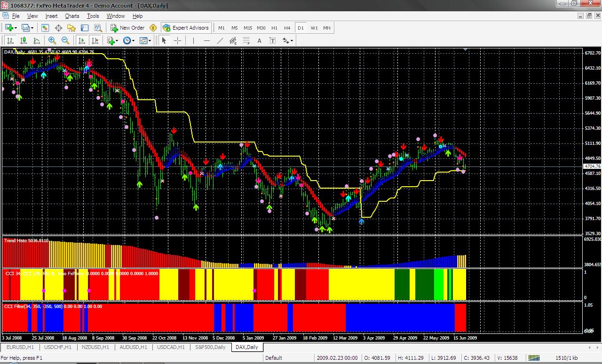Switch chart to Line Chart mode
This screenshot has width=602, height=364.
pos(36,41)
